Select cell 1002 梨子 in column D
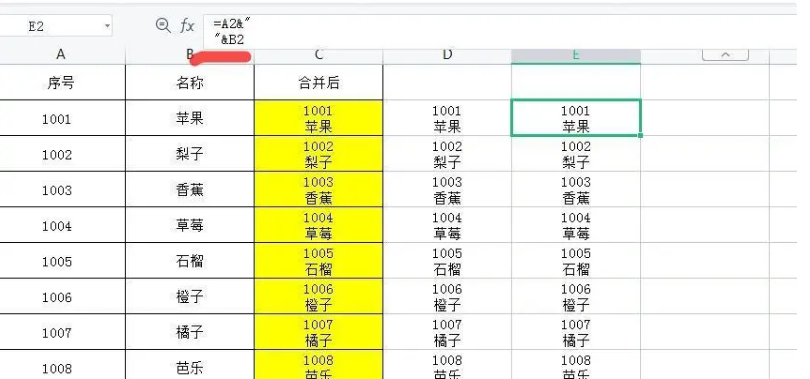This screenshot has height=379, width=810. [447, 154]
